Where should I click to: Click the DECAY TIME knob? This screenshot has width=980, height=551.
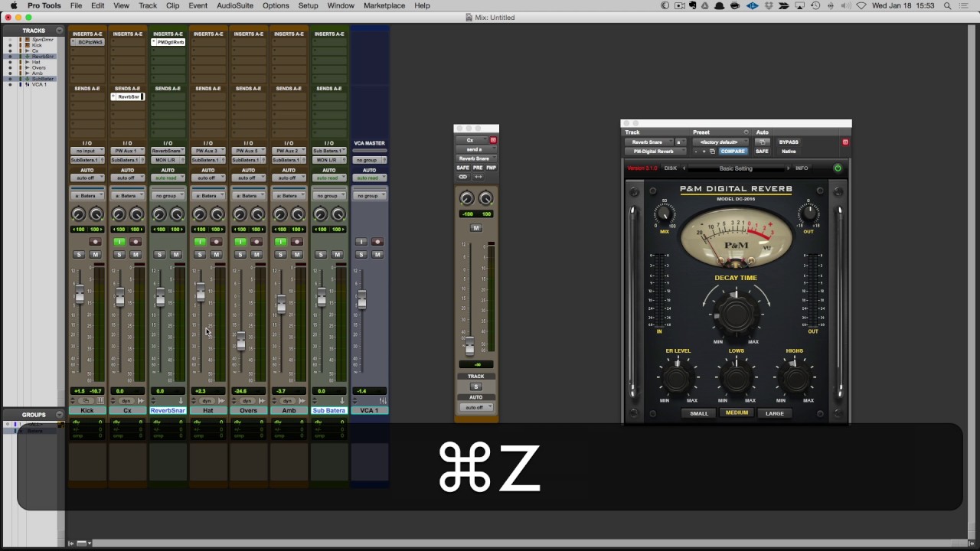pos(736,313)
